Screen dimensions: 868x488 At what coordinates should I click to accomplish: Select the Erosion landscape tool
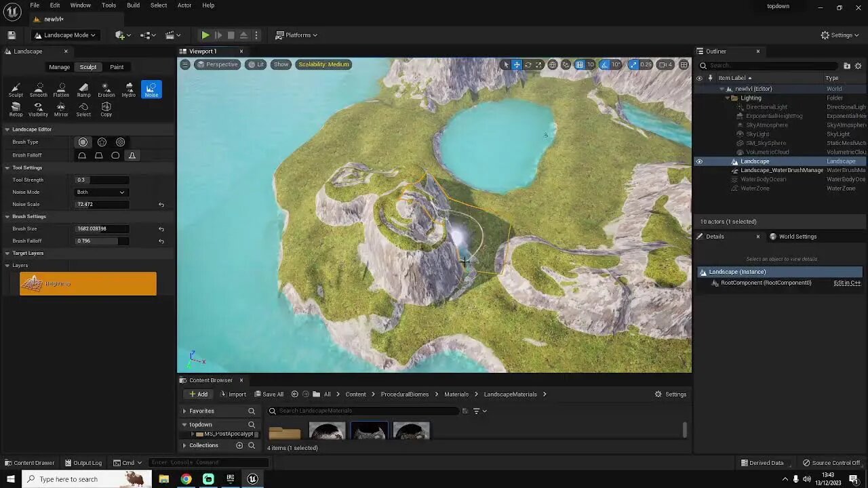click(x=106, y=89)
